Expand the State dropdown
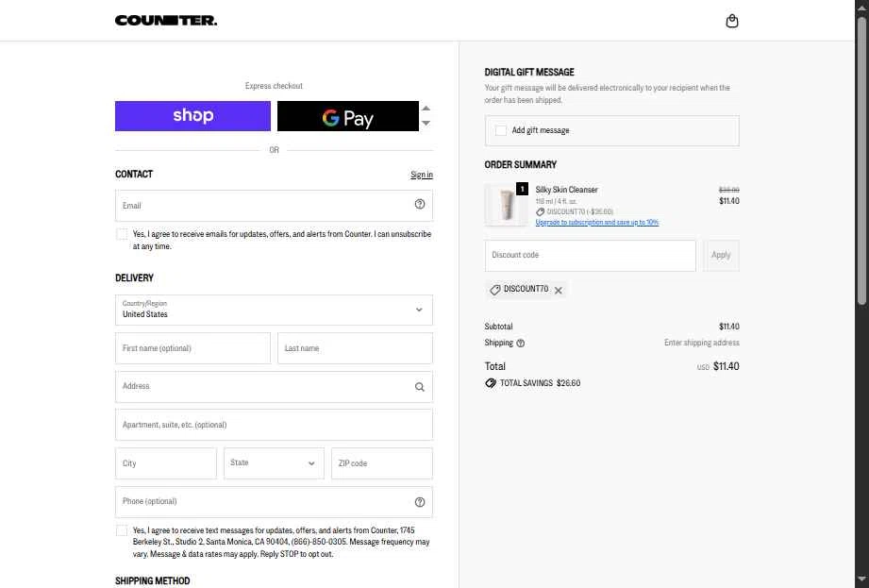The height and width of the screenshot is (588, 869). tap(274, 463)
